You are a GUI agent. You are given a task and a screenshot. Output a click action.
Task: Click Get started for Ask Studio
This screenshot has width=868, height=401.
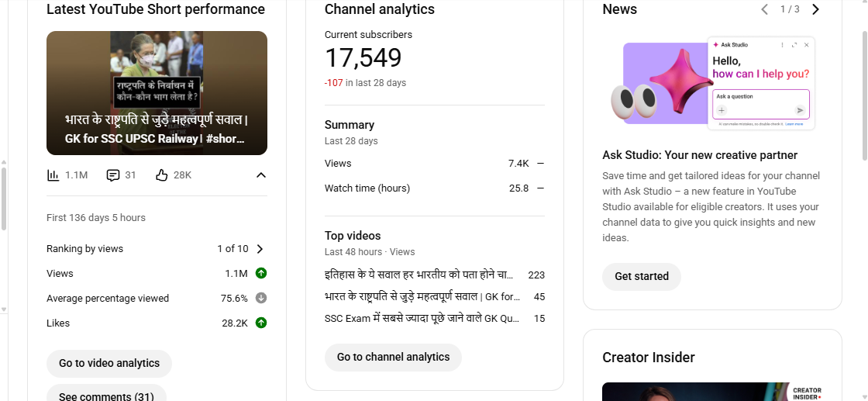(x=641, y=276)
